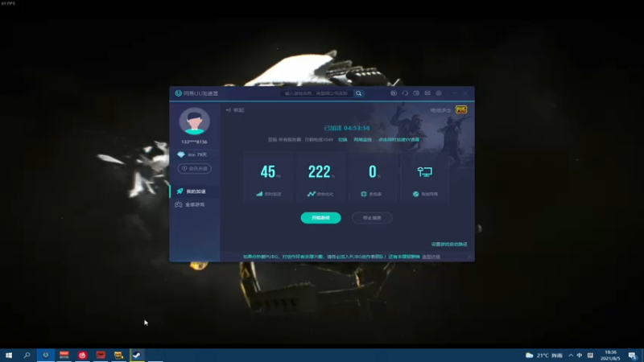Screen dimensions: 644x362
Task: Click the Steam taskbar icon
Action: pyautogui.click(x=137, y=355)
